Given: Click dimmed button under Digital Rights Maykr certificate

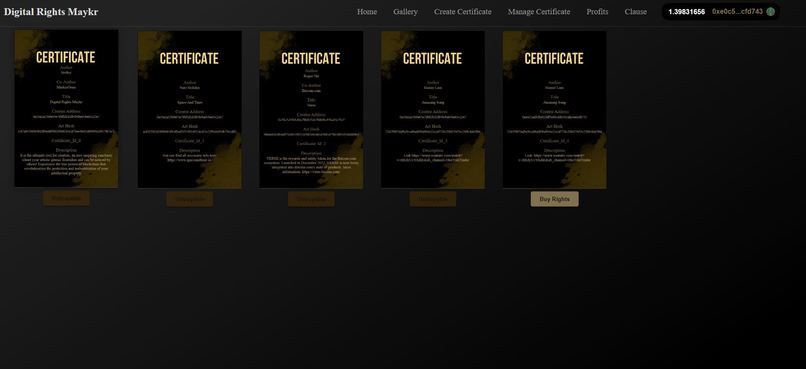Looking at the screenshot, I should tap(66, 198).
